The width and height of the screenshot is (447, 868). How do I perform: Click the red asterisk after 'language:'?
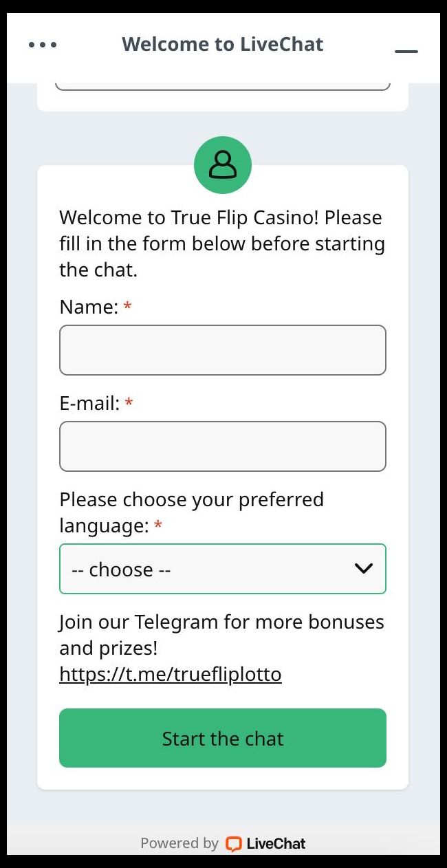pos(158,526)
